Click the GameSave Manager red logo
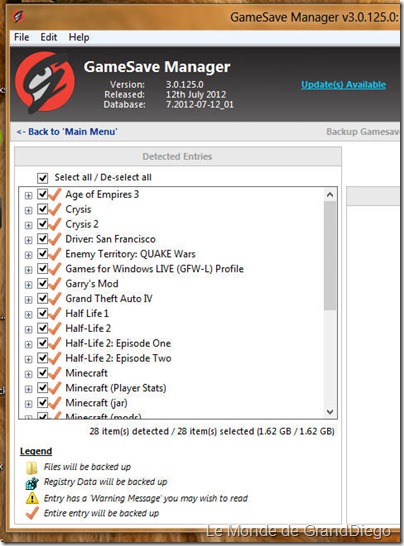 (x=45, y=83)
